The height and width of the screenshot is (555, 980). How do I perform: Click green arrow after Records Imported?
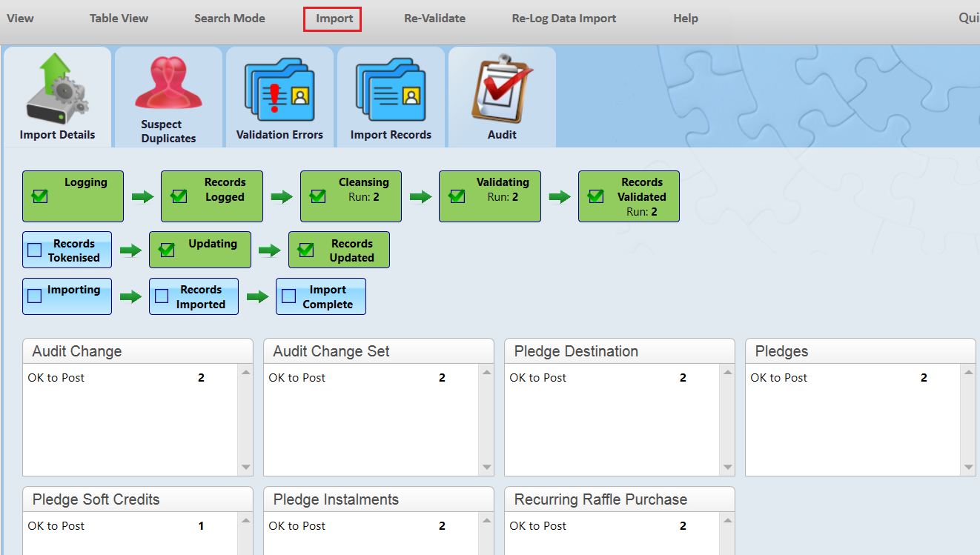(257, 296)
